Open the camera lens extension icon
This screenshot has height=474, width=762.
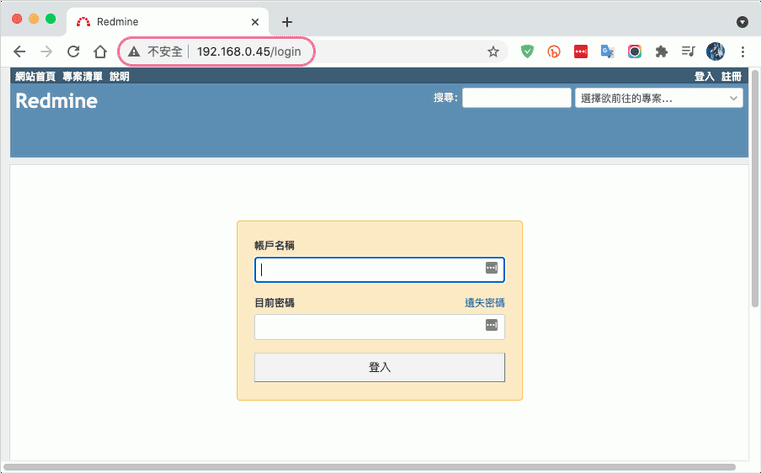point(634,52)
